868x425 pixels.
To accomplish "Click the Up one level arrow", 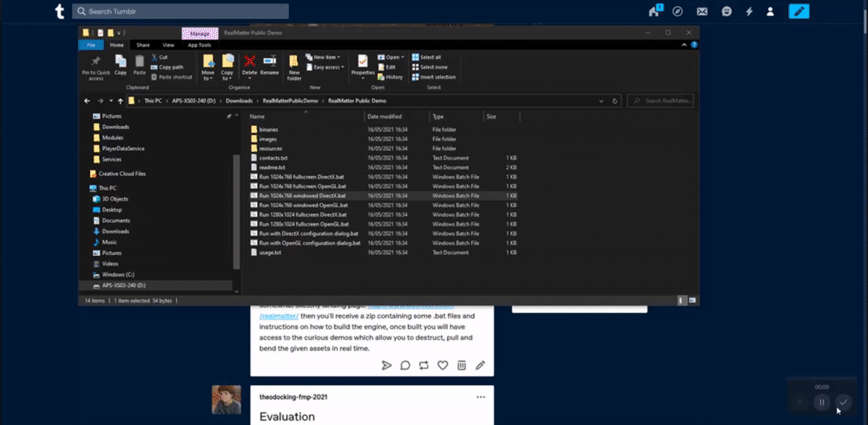I will tap(120, 101).
